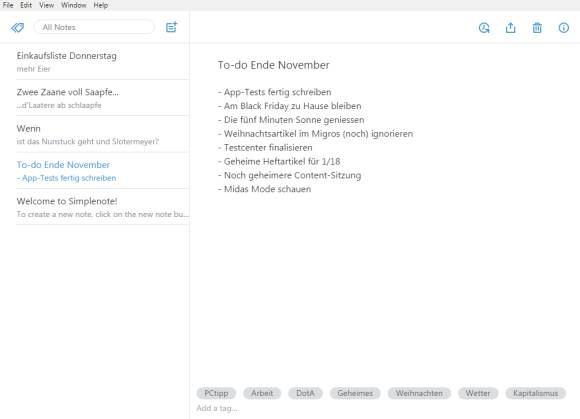Move note to trash icon
The image size is (580, 419).
click(x=537, y=28)
